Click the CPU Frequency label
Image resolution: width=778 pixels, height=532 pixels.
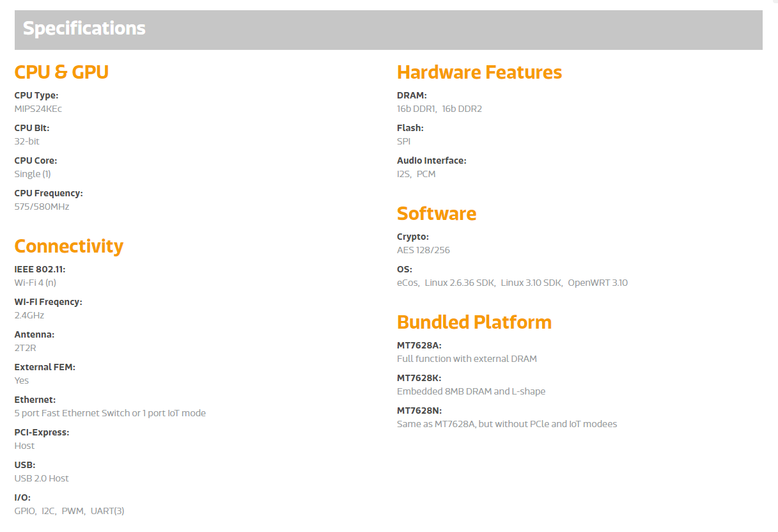[x=49, y=193]
